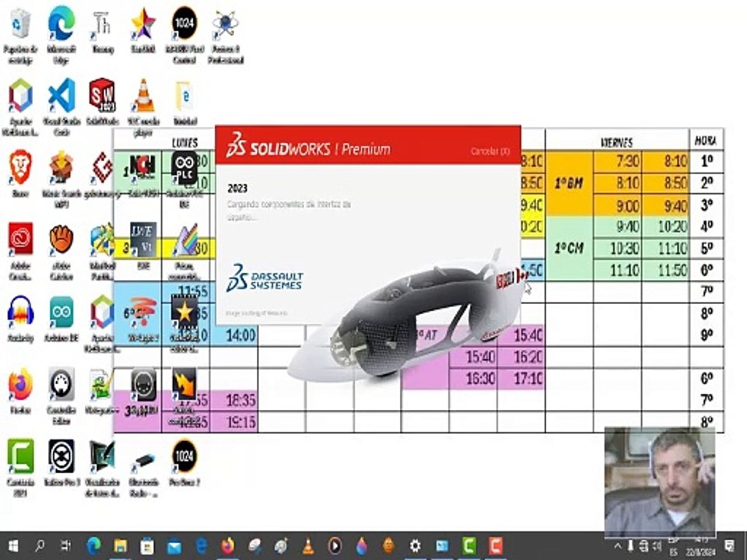This screenshot has height=560, width=747.
Task: Open the yellow star desktop shortcut on the top row
Action: [x=143, y=23]
